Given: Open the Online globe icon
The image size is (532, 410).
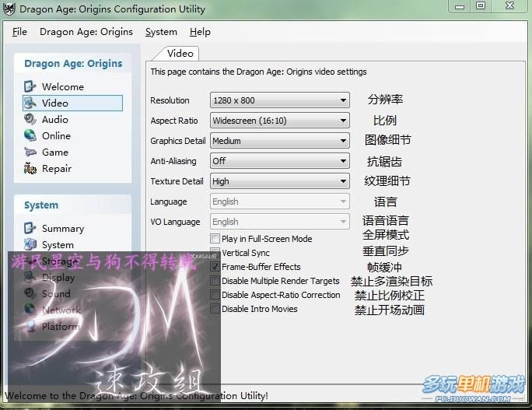Looking at the screenshot, I should (x=30, y=135).
